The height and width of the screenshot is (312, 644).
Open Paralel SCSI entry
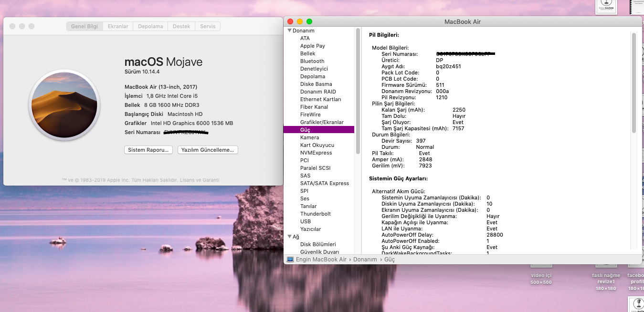[316, 168]
